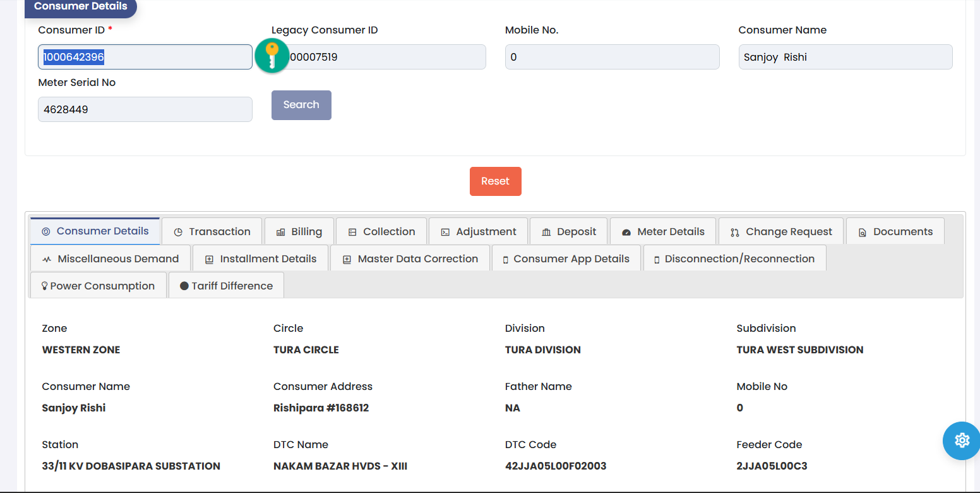Open the Collection tab
The width and height of the screenshot is (980, 493).
[x=381, y=231]
